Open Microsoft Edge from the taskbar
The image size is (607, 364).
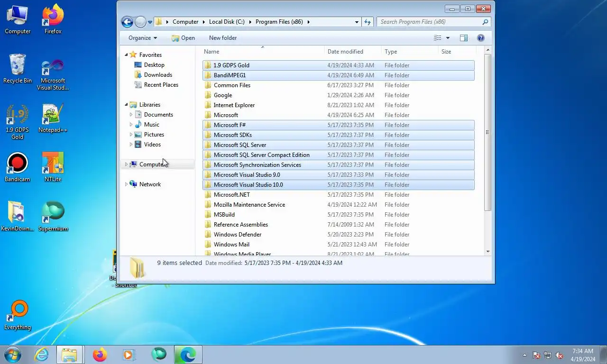(x=188, y=355)
